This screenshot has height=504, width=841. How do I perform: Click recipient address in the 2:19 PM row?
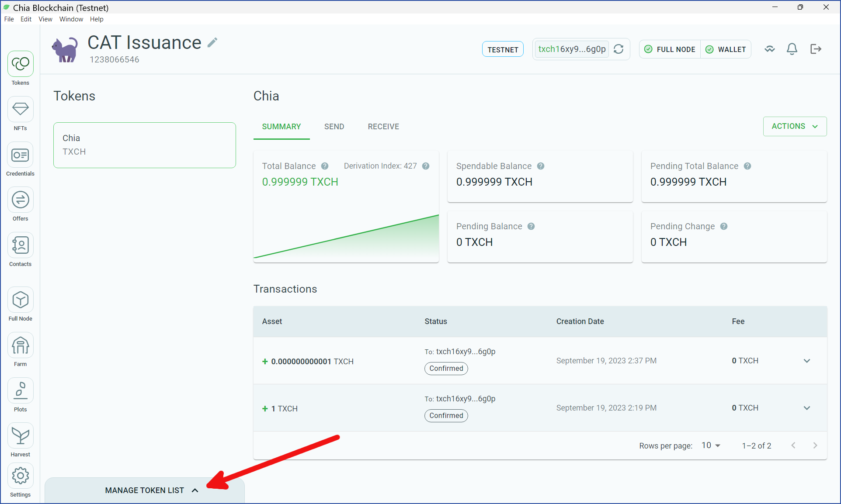pyautogui.click(x=466, y=399)
